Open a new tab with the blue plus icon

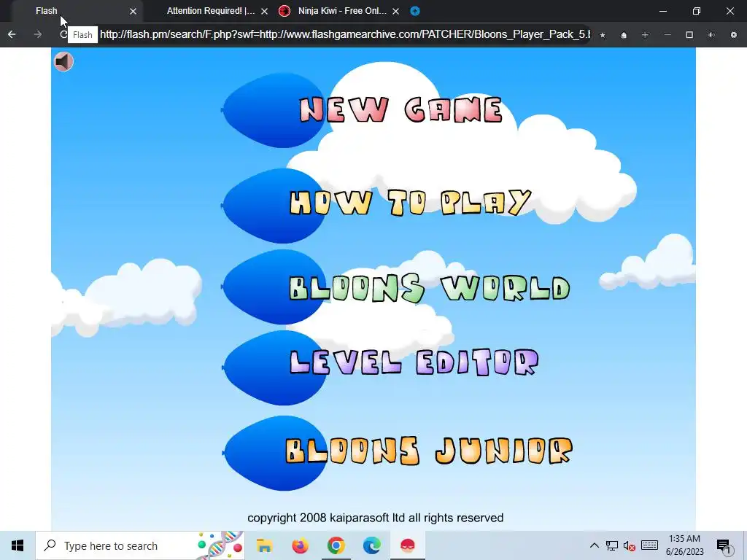click(x=415, y=11)
